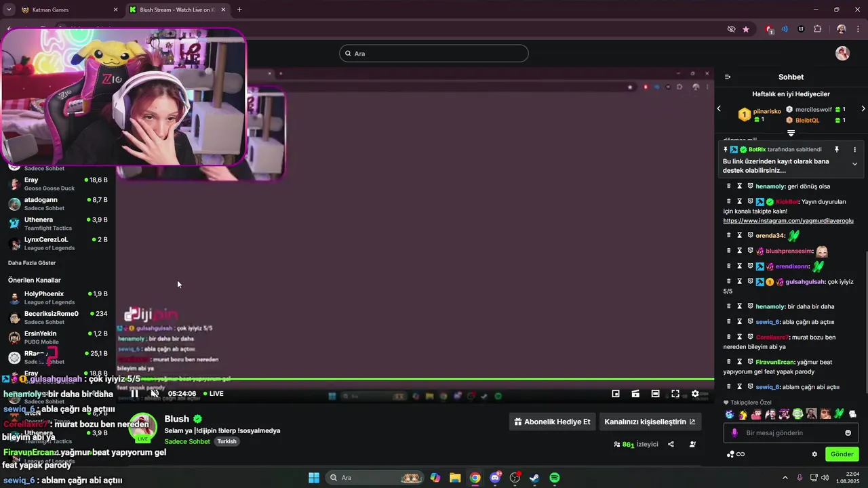Unpin the BotRix pinned message
This screenshot has height=488, width=868.
(837, 149)
